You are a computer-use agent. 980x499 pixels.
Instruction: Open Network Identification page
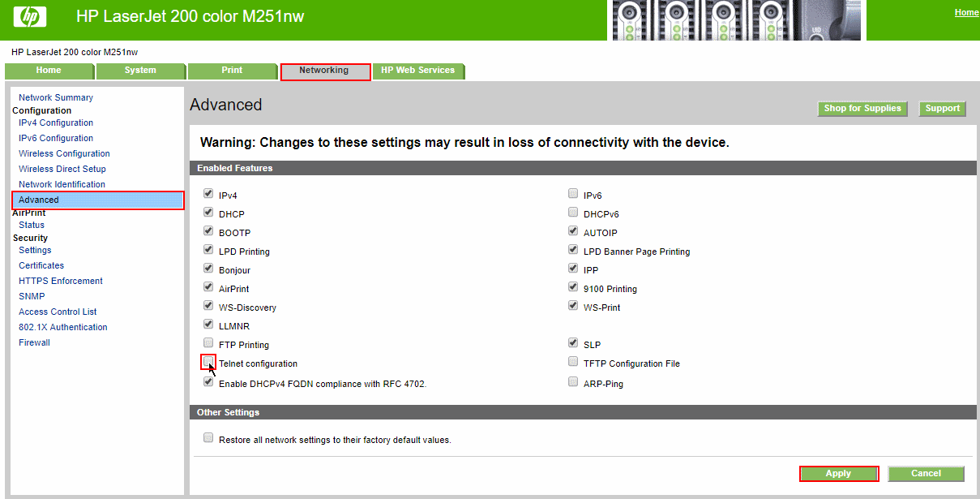(x=62, y=184)
